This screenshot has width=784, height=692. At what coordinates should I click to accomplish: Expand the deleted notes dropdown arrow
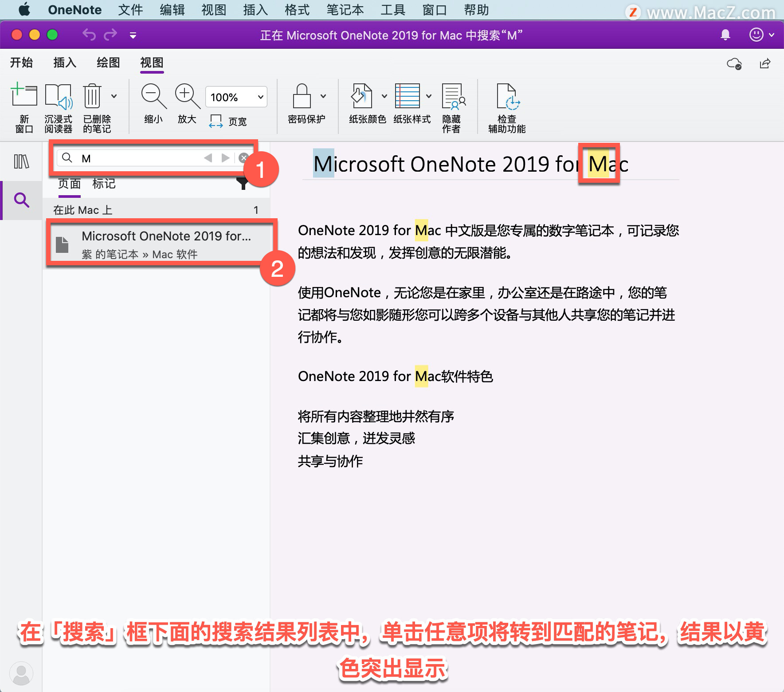click(x=114, y=96)
